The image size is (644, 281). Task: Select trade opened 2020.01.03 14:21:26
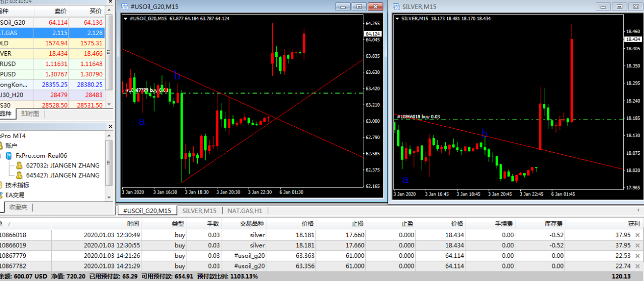coord(321,255)
